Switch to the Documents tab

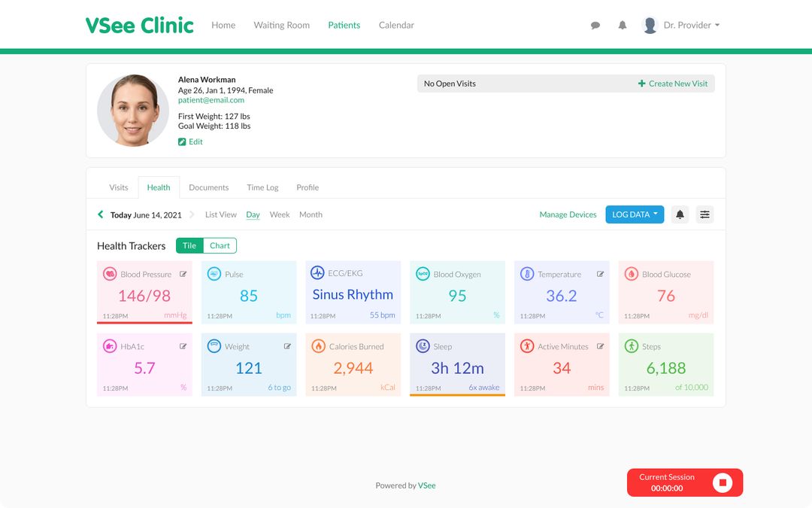click(x=208, y=187)
